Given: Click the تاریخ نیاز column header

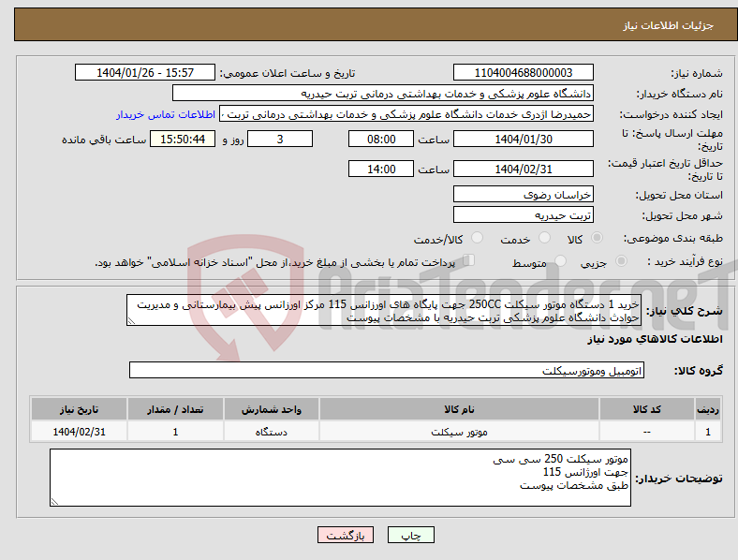Looking at the screenshot, I should [x=79, y=409].
